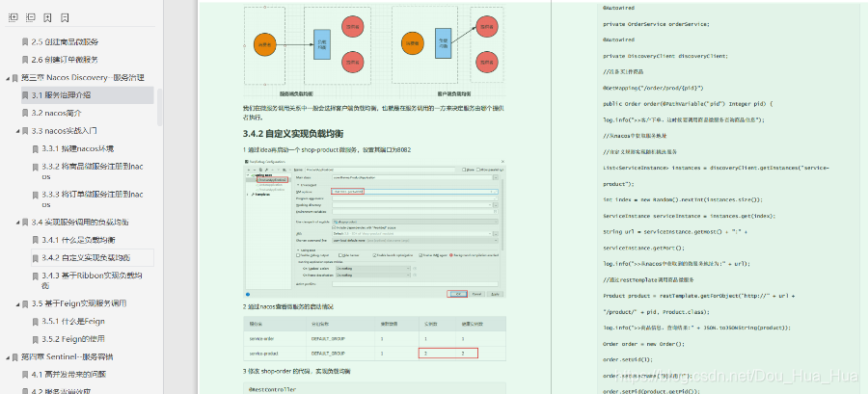Viewport: 868px width, 394px height.
Task: Click the page heading 3.4.2 自定义实现负载均衡
Action: click(293, 134)
